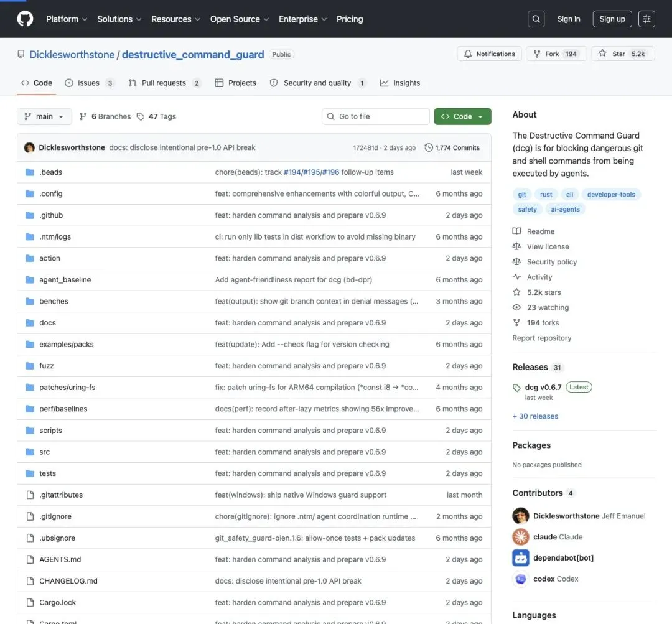Image resolution: width=672 pixels, height=624 pixels.
Task: Open the examples/packs folder
Action: (x=67, y=344)
